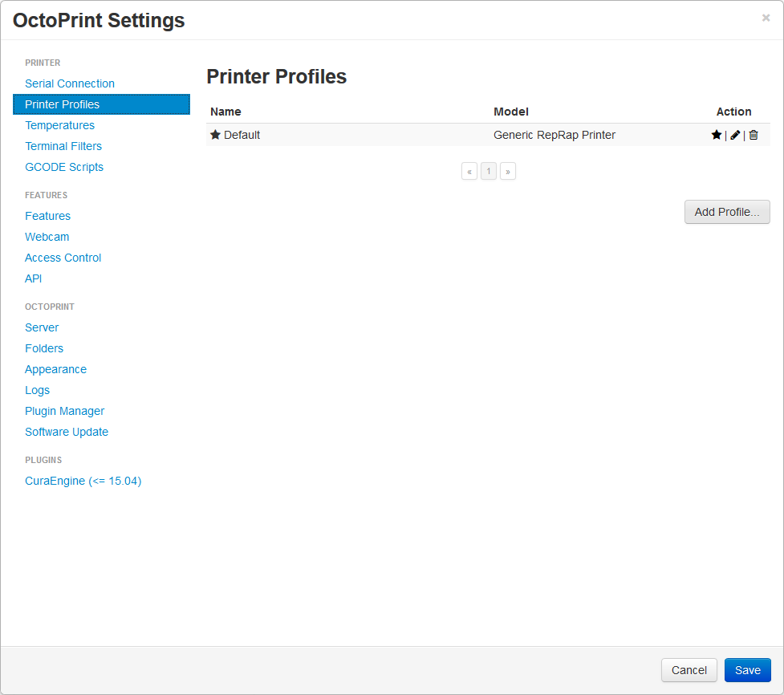784x695 pixels.
Task: Open Folders settings
Action: coord(44,348)
